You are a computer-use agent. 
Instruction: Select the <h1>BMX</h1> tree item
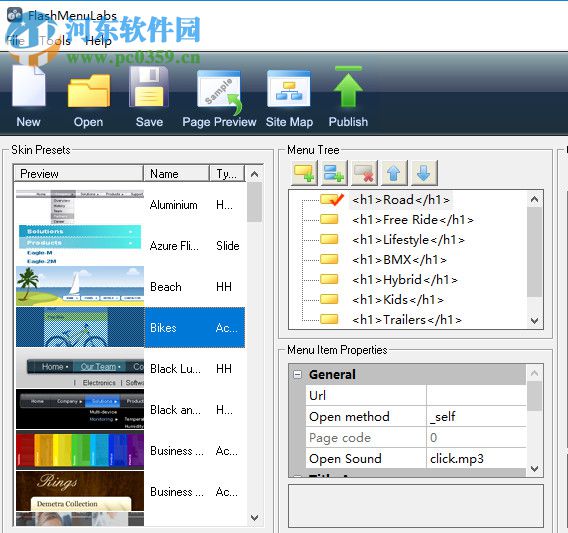click(x=399, y=259)
